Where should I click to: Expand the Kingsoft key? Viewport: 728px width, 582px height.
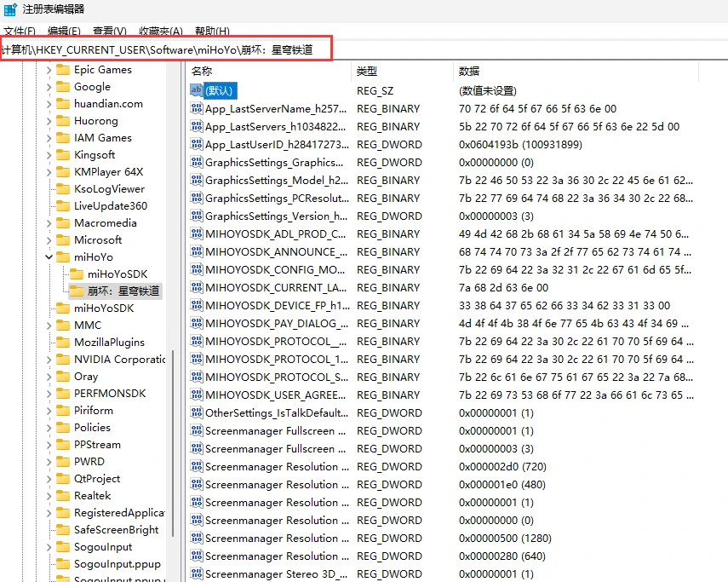pyautogui.click(x=49, y=155)
